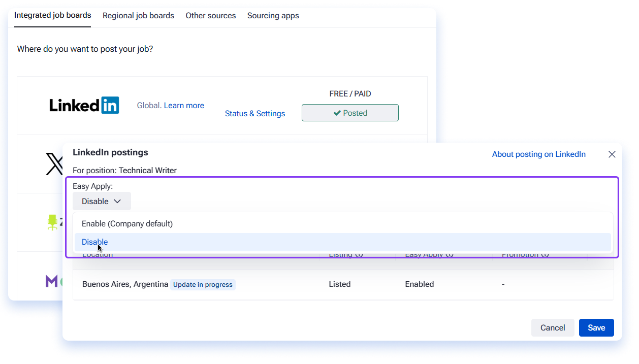Screen dimensions: 639x364
Task: Click the chevron arrow beside Disable
Action: coord(117,202)
